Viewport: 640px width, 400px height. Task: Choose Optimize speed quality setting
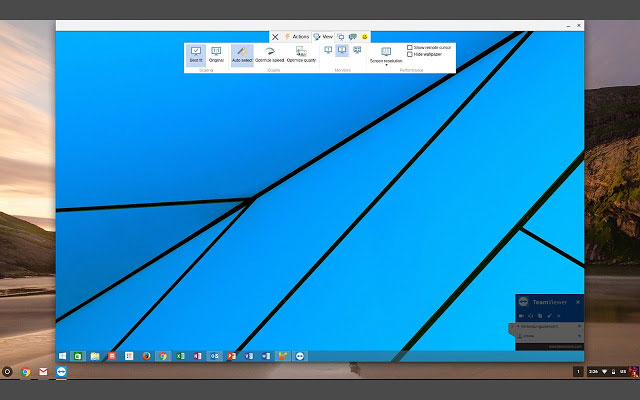[x=269, y=55]
